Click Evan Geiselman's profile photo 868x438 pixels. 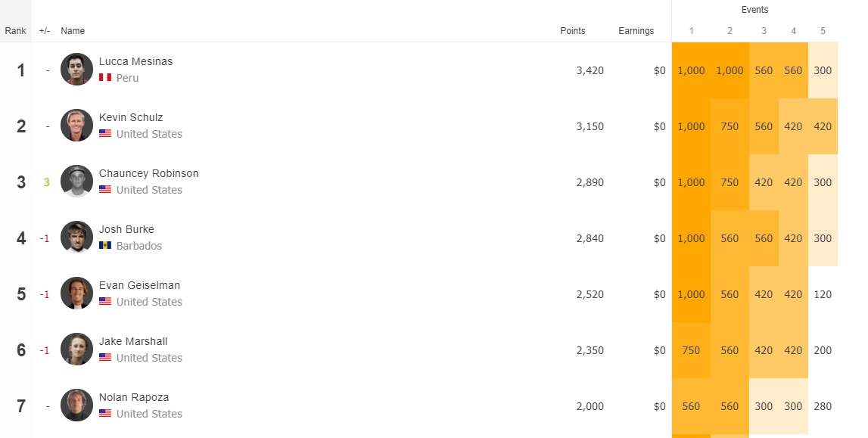click(76, 293)
